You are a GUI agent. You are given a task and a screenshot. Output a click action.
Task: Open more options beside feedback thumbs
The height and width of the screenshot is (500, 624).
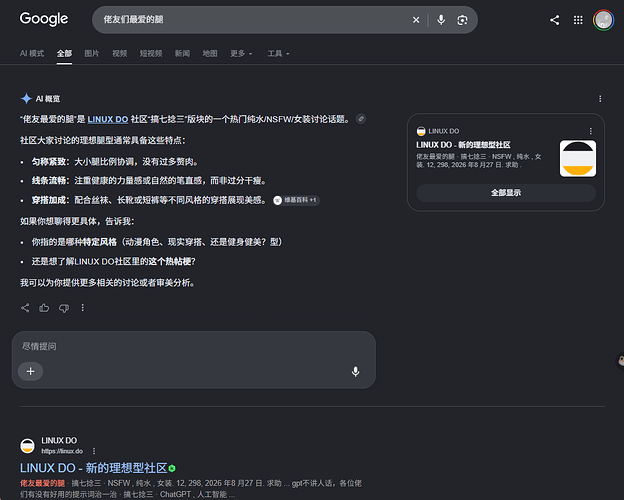click(82, 308)
